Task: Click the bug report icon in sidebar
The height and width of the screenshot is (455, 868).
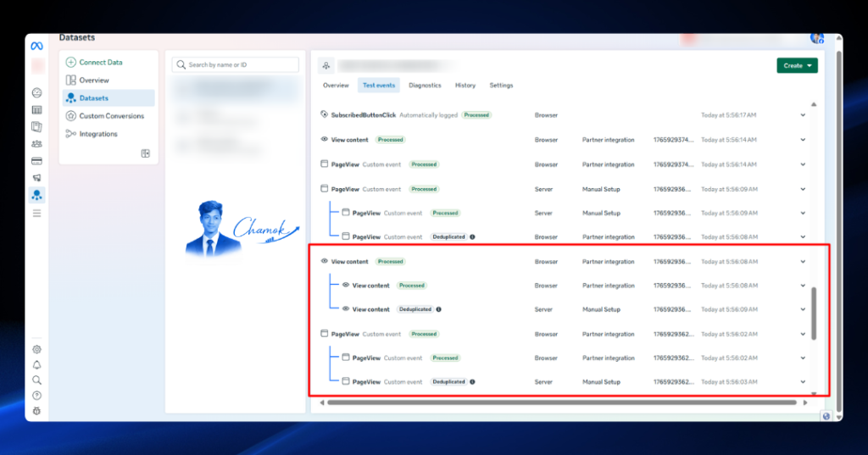Action: [x=36, y=411]
